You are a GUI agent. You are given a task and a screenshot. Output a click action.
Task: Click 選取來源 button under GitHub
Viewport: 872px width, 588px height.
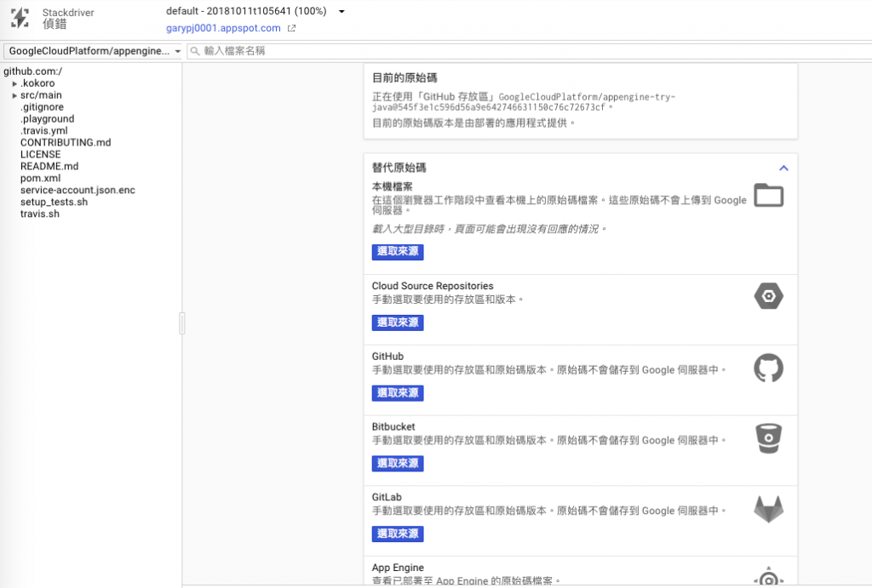[398, 393]
